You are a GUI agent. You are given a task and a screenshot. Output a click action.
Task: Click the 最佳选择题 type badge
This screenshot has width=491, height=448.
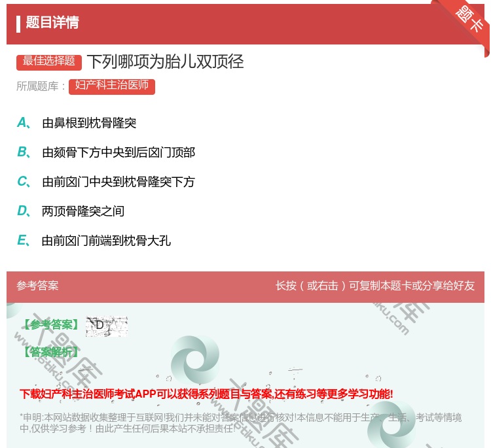[49, 62]
